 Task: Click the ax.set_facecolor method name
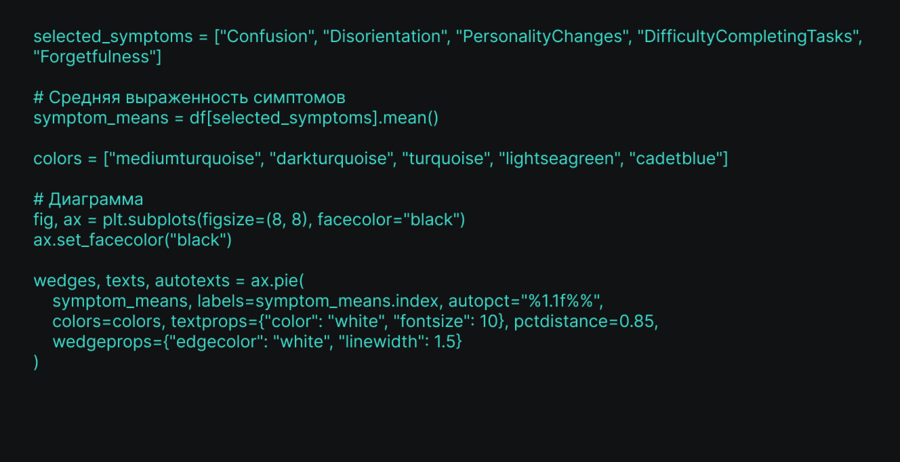pyautogui.click(x=92, y=240)
